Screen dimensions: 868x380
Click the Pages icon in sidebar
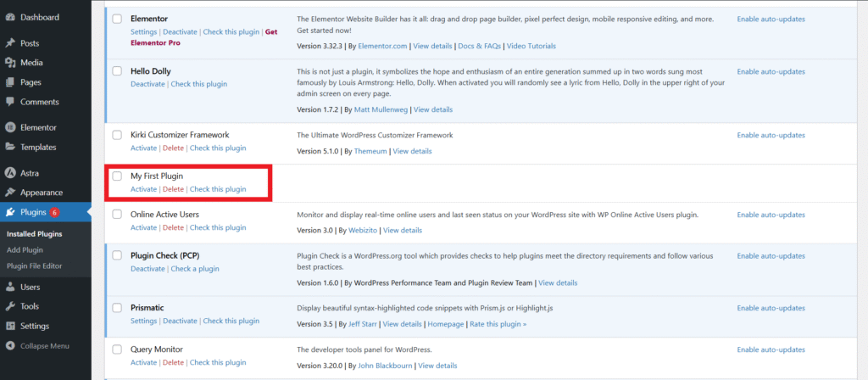point(10,82)
